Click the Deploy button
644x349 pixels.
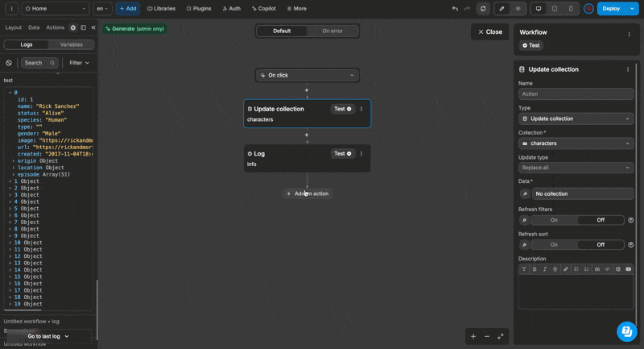click(611, 9)
